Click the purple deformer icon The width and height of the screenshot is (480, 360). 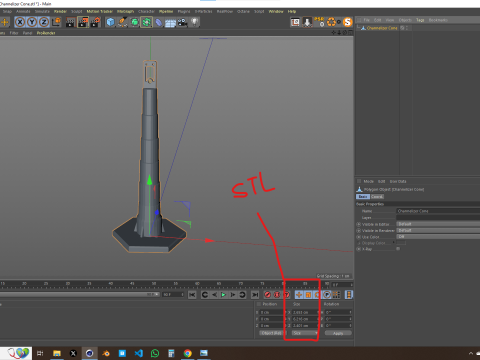tap(159, 22)
